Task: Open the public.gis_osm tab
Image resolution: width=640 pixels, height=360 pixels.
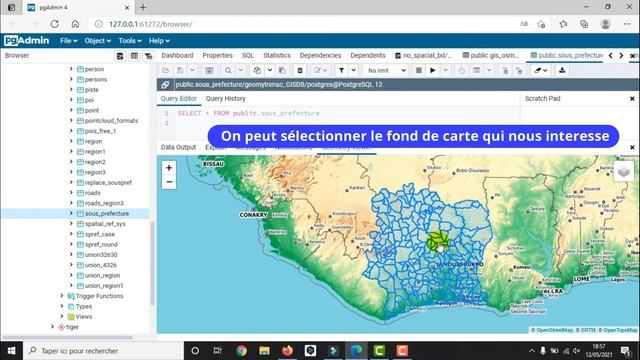Action: point(491,56)
